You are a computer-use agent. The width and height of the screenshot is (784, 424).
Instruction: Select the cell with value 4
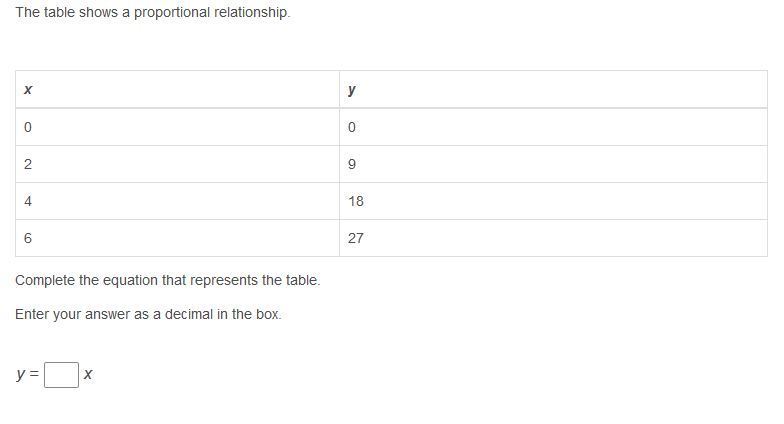click(177, 201)
